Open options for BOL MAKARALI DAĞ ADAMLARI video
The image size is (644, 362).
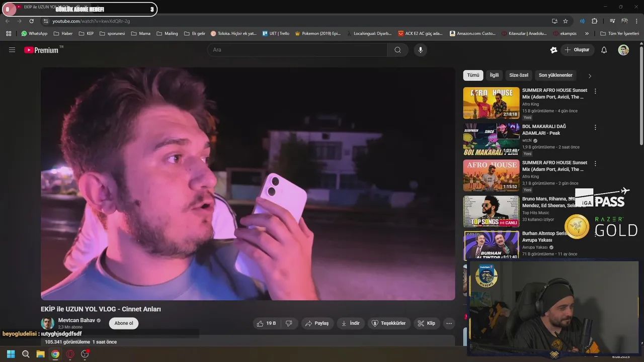[595, 128]
